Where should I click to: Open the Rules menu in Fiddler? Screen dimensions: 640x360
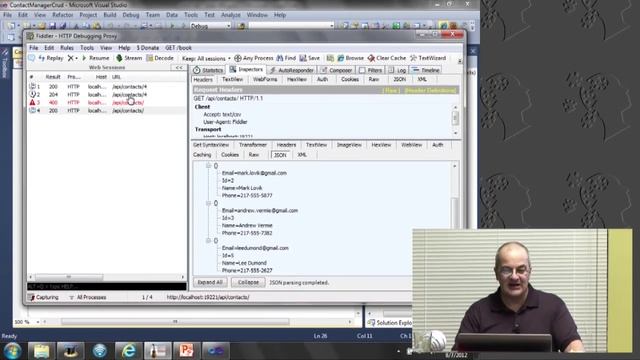coord(67,48)
